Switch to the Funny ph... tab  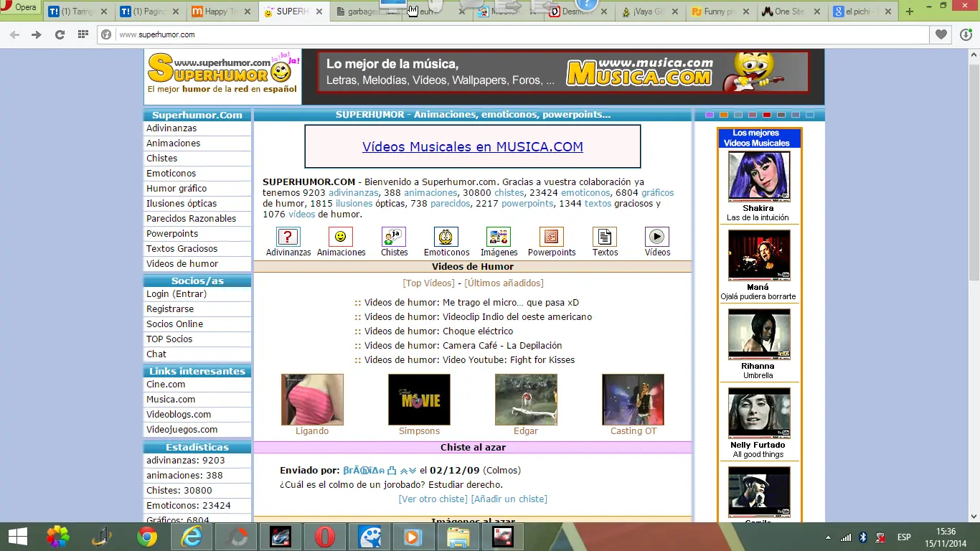pos(724,11)
